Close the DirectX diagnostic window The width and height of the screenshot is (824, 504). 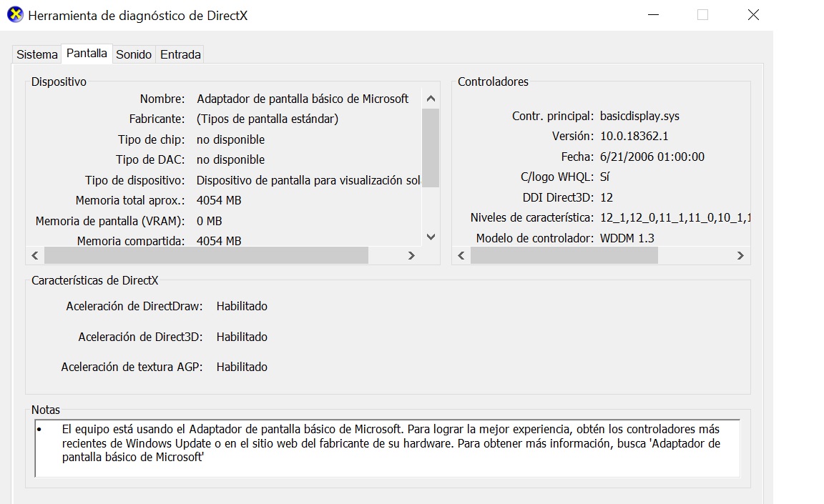[x=753, y=15]
